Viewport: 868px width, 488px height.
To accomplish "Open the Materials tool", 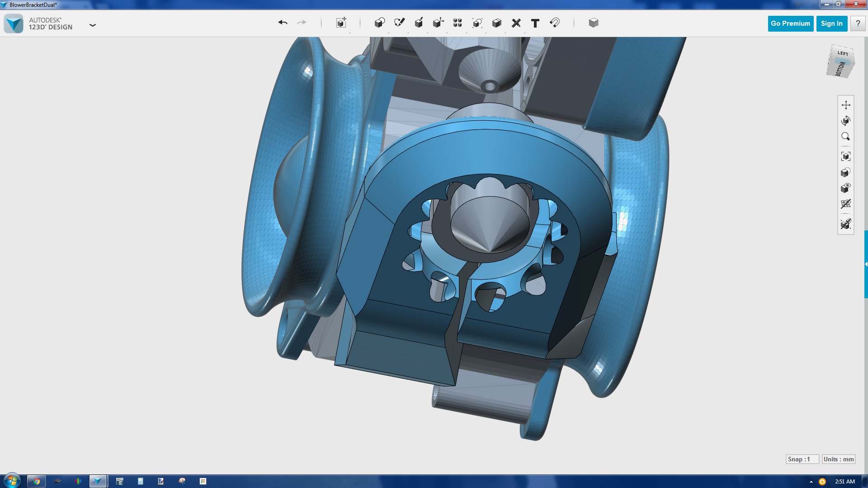I will click(594, 23).
